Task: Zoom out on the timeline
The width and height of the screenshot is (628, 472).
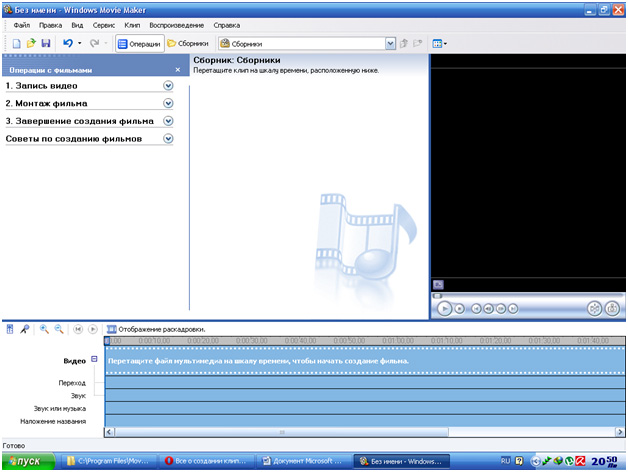Action: (x=59, y=329)
